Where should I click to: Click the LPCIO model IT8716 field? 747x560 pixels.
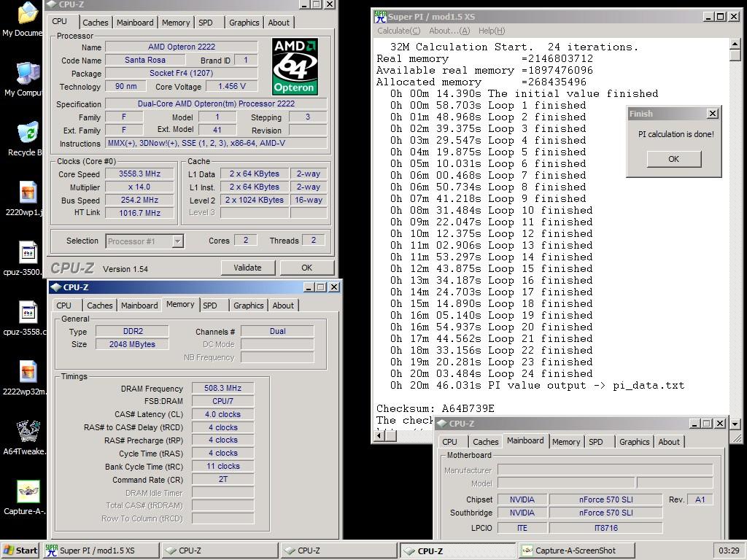point(606,528)
